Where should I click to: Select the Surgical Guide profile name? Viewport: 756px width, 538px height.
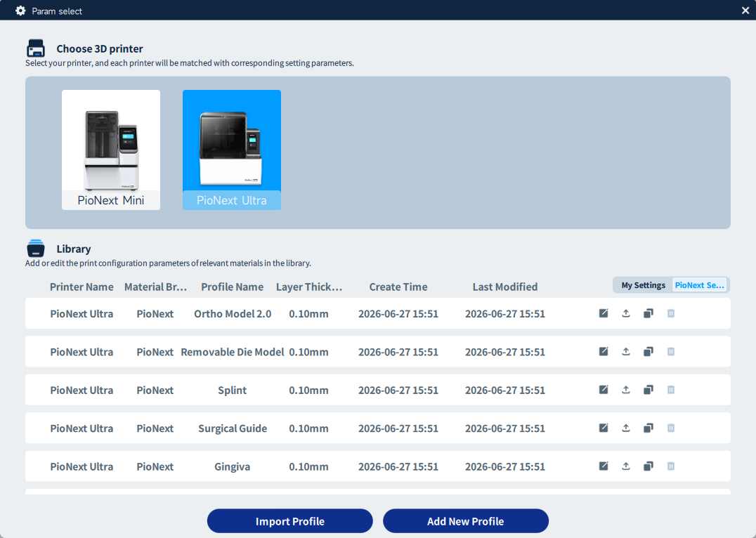233,428
